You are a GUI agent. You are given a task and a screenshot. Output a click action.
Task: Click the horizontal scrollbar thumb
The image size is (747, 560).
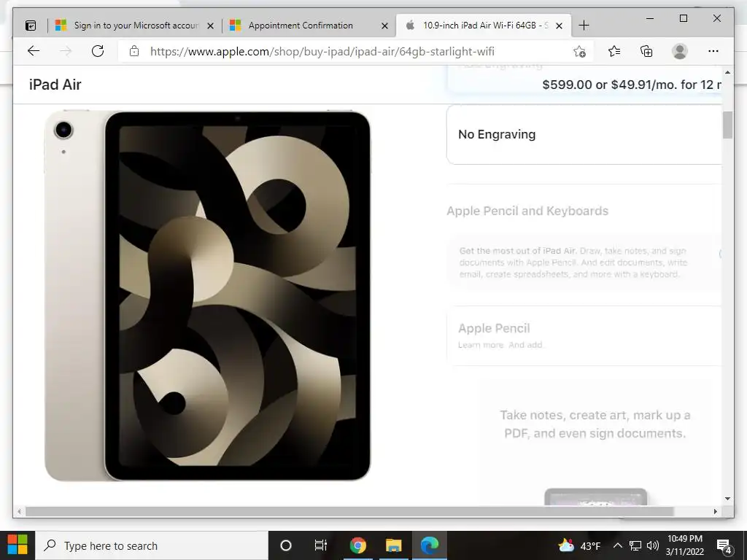(349, 511)
